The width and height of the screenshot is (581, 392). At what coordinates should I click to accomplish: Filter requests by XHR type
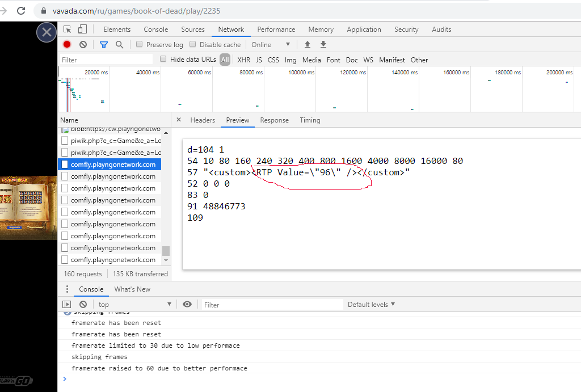click(243, 60)
